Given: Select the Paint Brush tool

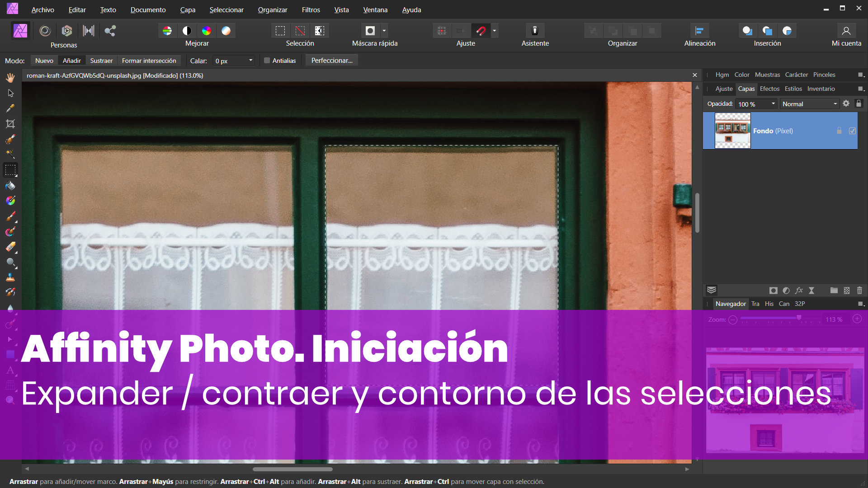Looking at the screenshot, I should (10, 216).
